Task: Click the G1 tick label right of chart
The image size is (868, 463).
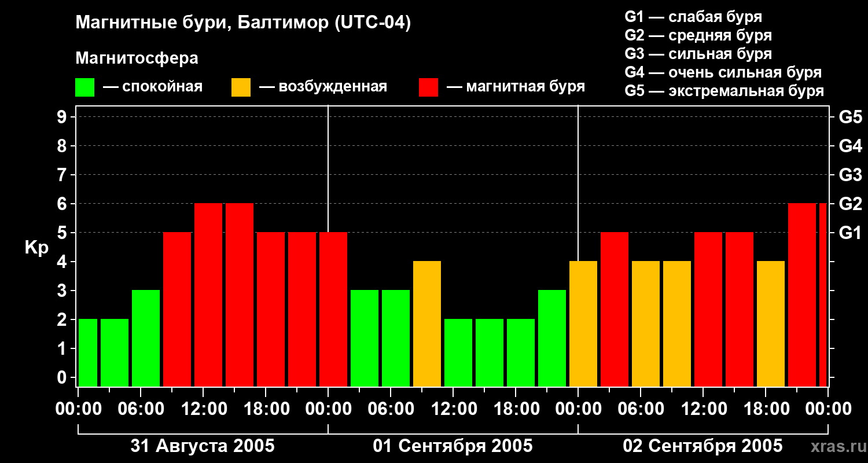Action: pyautogui.click(x=850, y=233)
